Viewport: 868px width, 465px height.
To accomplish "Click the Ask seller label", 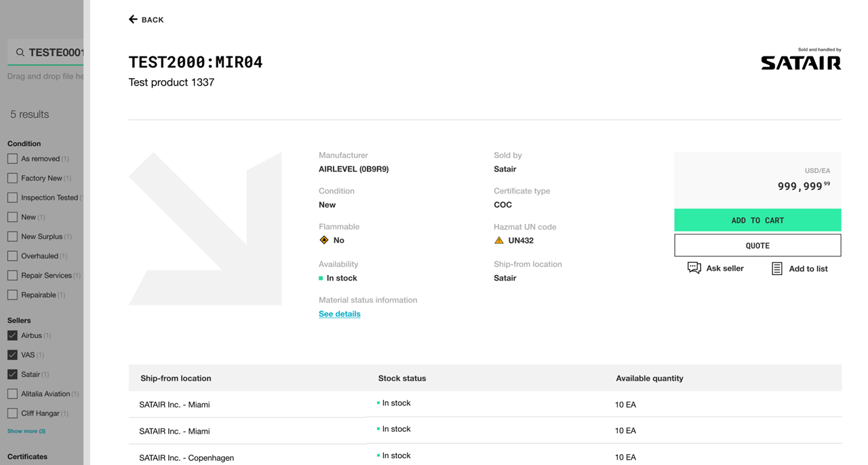I will click(725, 268).
